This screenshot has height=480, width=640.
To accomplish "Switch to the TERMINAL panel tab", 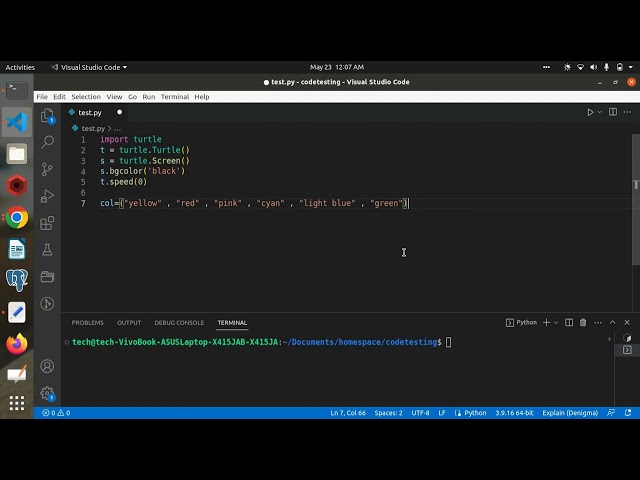I will click(232, 323).
